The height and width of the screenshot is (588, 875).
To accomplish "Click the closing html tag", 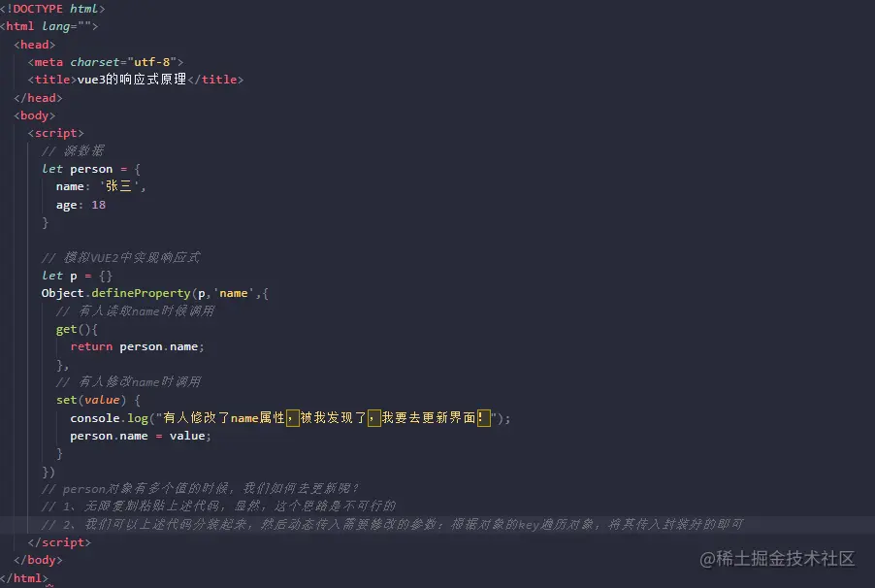I will [24, 578].
